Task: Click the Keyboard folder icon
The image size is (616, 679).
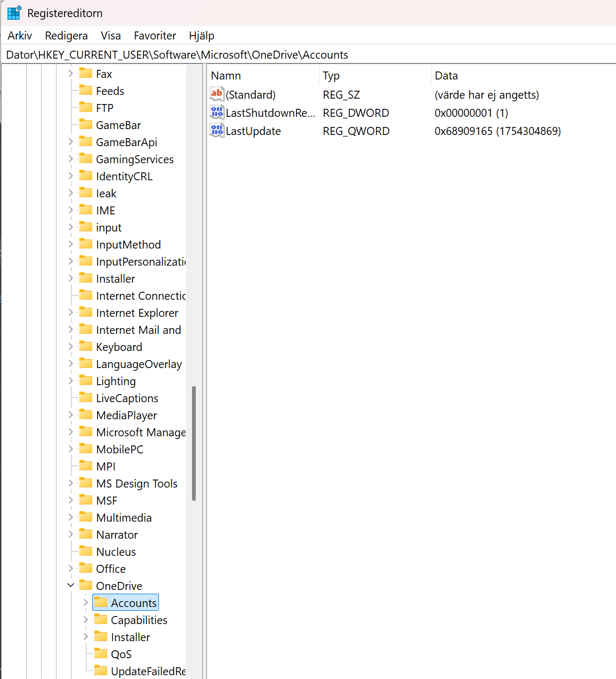Action: [x=86, y=346]
